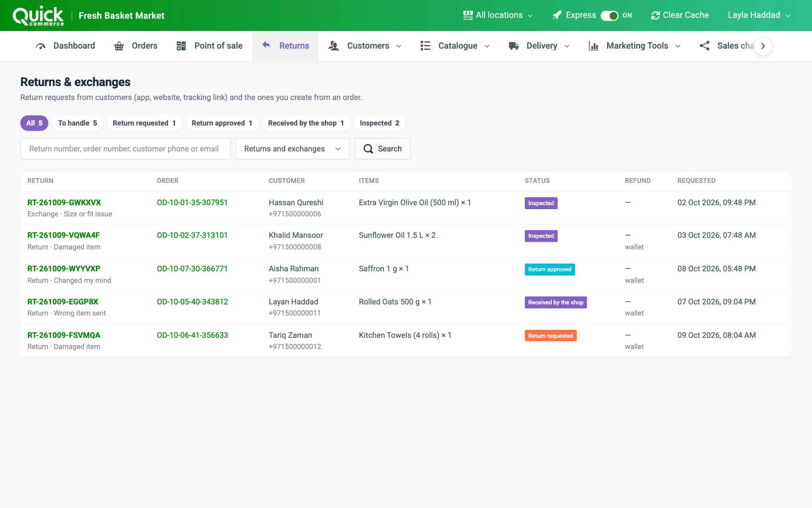Click the All locations store icon
Viewport: 812px width, 508px height.
[468, 15]
